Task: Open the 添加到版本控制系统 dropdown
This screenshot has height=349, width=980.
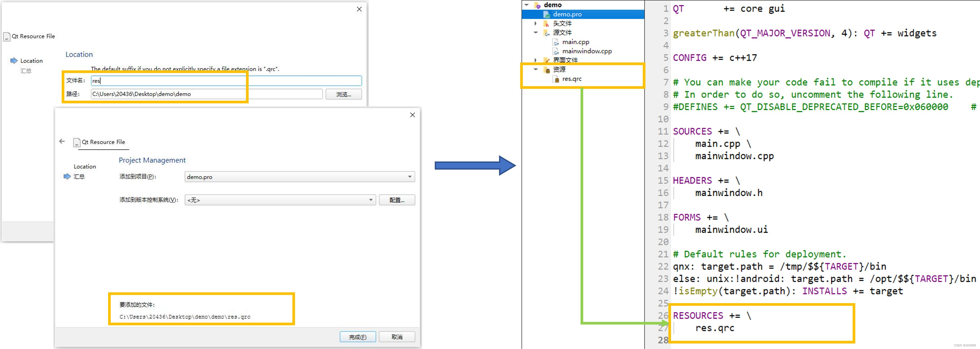Action: 280,200
